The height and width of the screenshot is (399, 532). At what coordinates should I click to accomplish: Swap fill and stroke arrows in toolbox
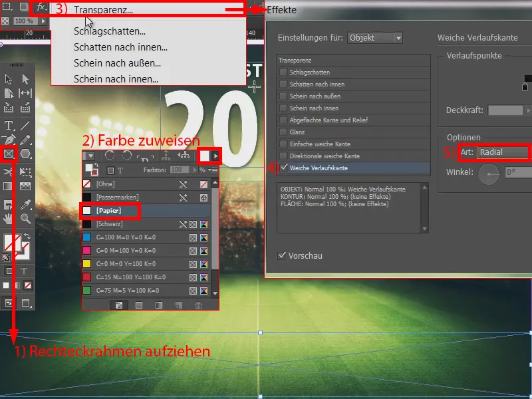[x=27, y=236]
